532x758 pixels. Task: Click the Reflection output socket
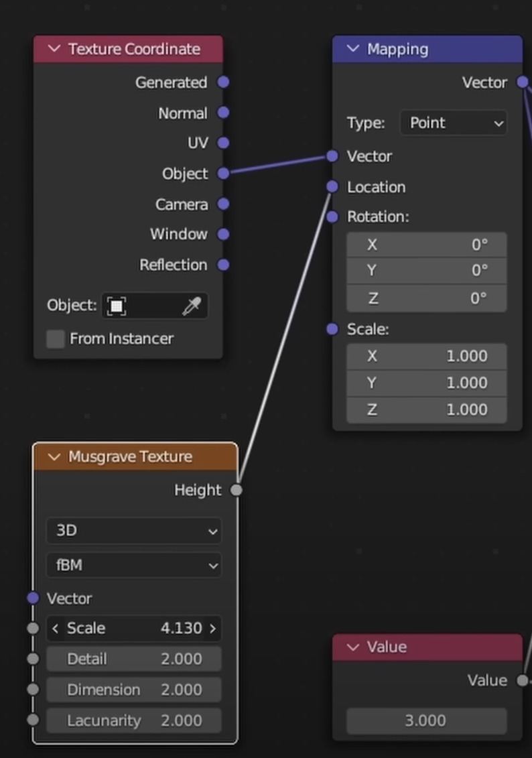pos(224,265)
